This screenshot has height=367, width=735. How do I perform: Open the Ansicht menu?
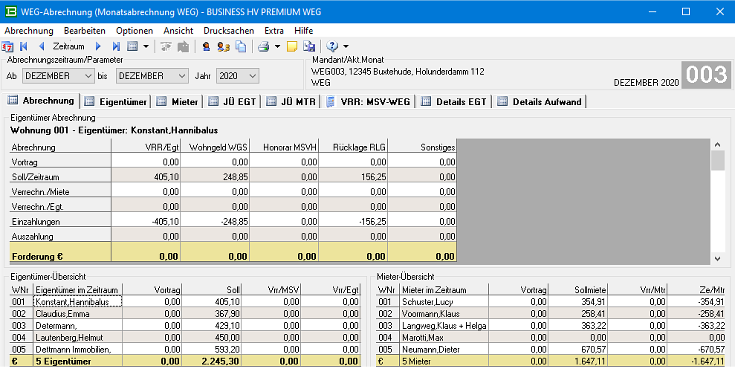coord(178,31)
